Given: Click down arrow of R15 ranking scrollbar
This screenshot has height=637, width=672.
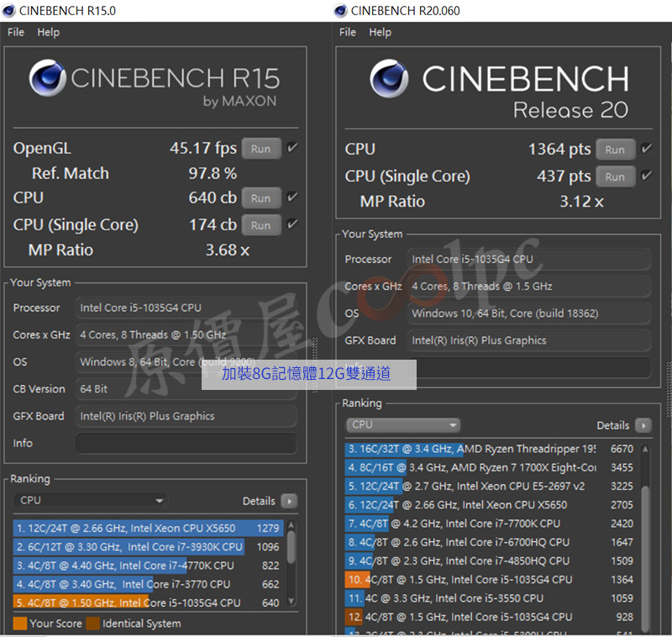Looking at the screenshot, I should 291,601.
